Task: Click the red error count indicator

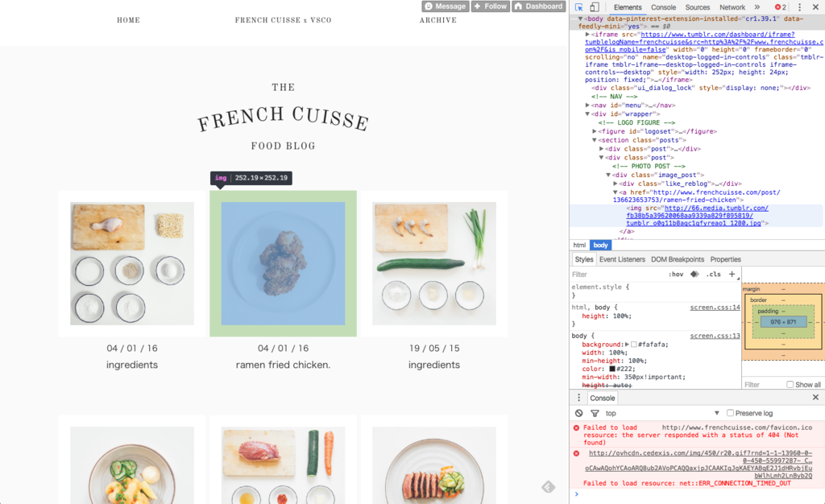Action: [x=780, y=6]
